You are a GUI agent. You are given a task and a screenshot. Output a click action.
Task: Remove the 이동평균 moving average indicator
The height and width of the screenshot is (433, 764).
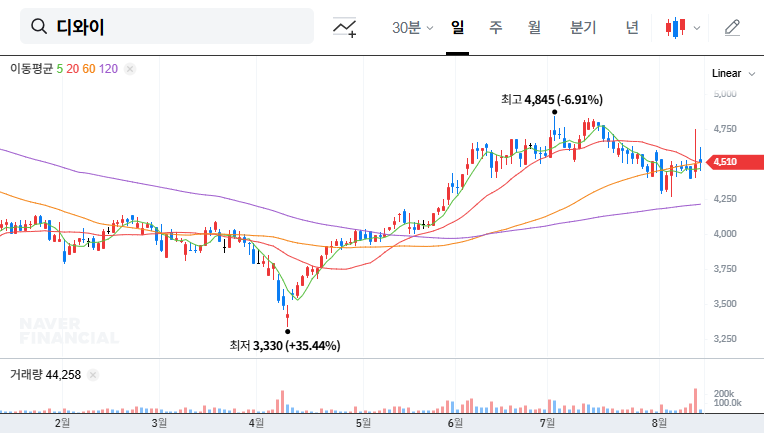(x=130, y=69)
